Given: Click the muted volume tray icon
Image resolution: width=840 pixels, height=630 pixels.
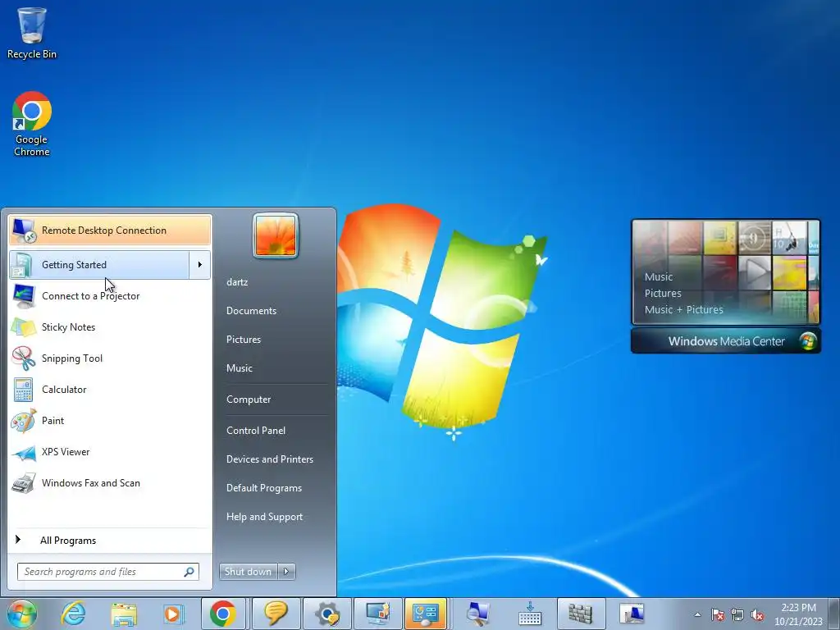Looking at the screenshot, I should tap(757, 614).
